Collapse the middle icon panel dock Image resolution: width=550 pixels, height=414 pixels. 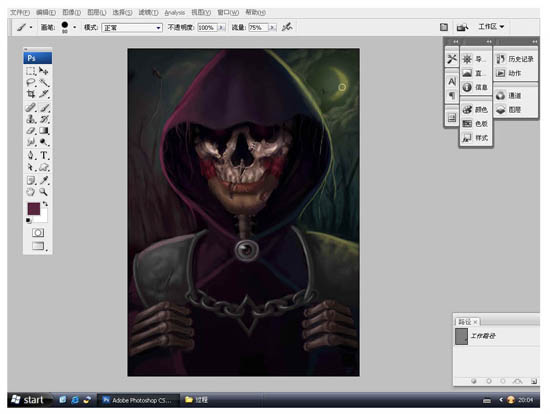489,41
